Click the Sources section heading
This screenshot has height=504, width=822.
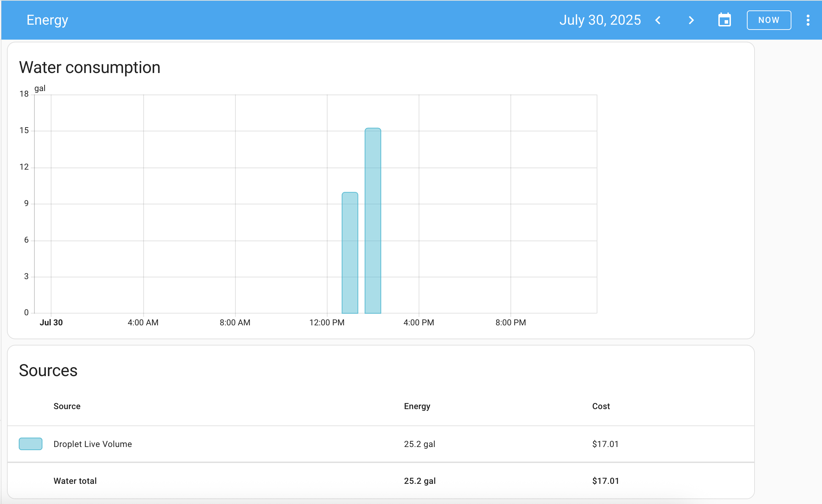tap(48, 371)
